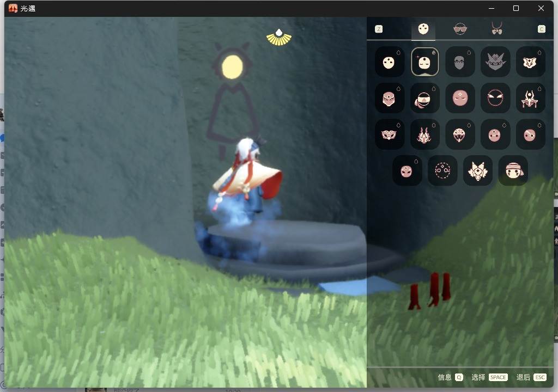
Task: Click the 退后 ESC back button
Action: click(531, 377)
